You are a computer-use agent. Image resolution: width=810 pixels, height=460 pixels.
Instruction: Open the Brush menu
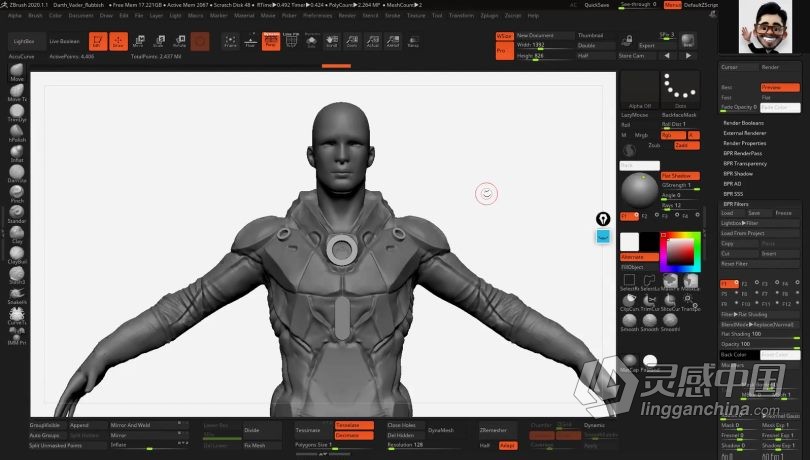click(x=36, y=16)
